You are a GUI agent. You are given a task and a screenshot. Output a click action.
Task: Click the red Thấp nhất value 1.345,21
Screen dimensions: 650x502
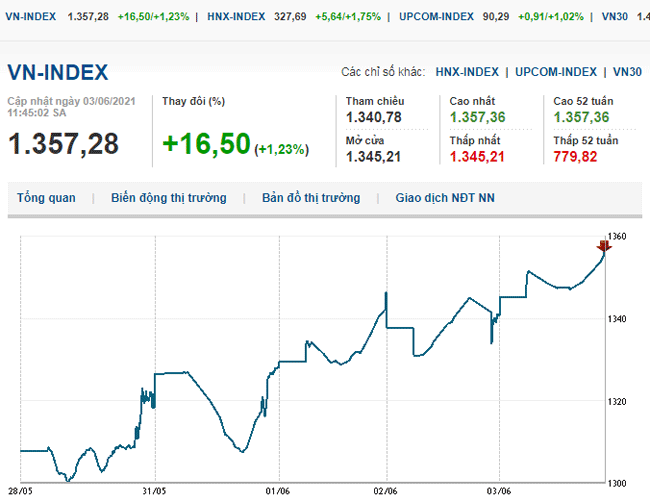tap(477, 157)
